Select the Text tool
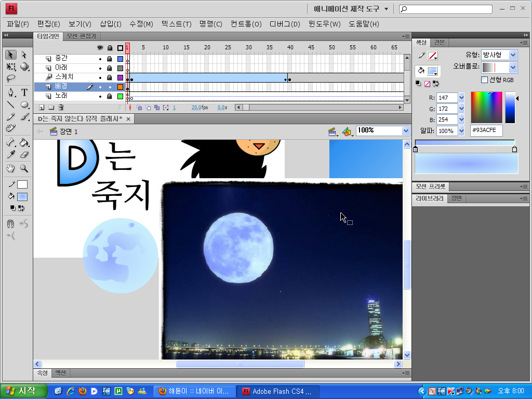 (x=24, y=92)
